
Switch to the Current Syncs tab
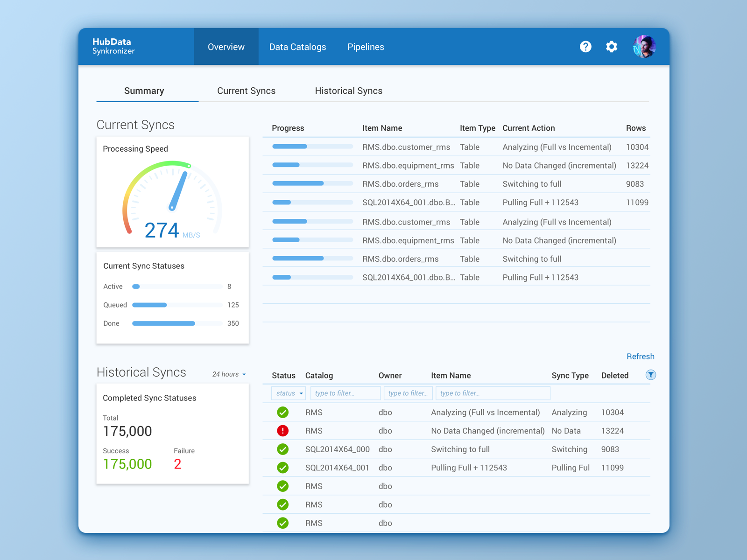click(x=246, y=91)
